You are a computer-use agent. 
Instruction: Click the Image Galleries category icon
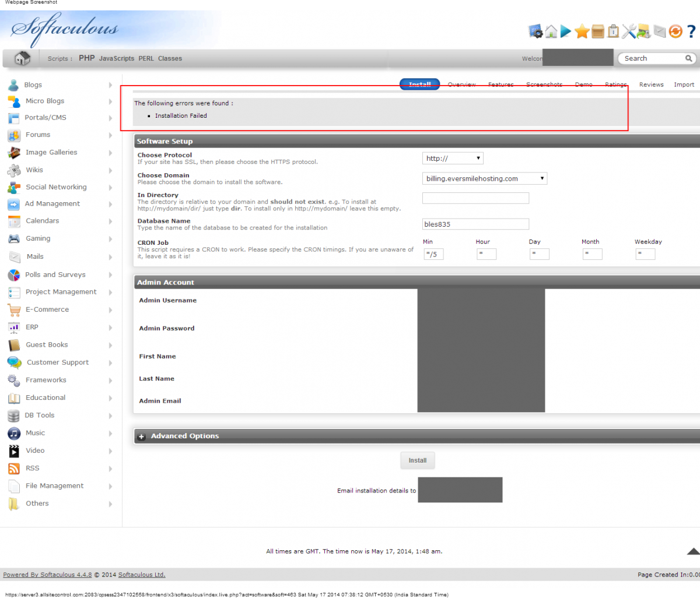[x=13, y=153]
